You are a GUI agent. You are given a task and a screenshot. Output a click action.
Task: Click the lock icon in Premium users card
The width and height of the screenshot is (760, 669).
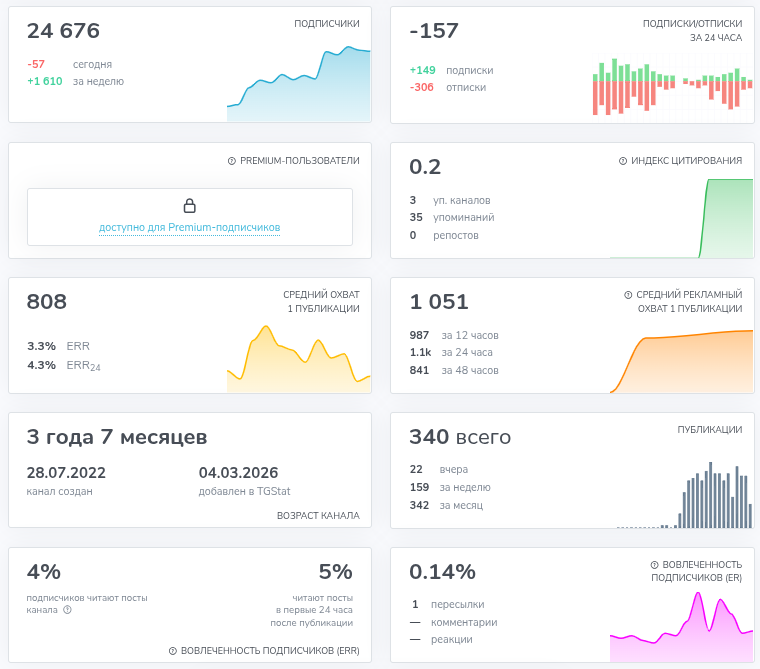coord(190,206)
